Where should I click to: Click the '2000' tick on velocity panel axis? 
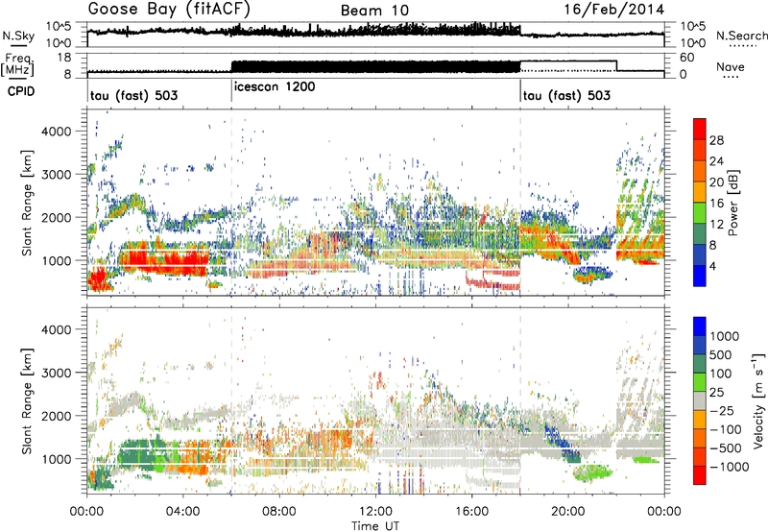pos(57,416)
